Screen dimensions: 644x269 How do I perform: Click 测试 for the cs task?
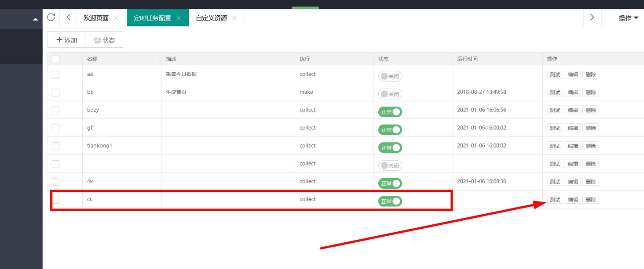coord(555,200)
